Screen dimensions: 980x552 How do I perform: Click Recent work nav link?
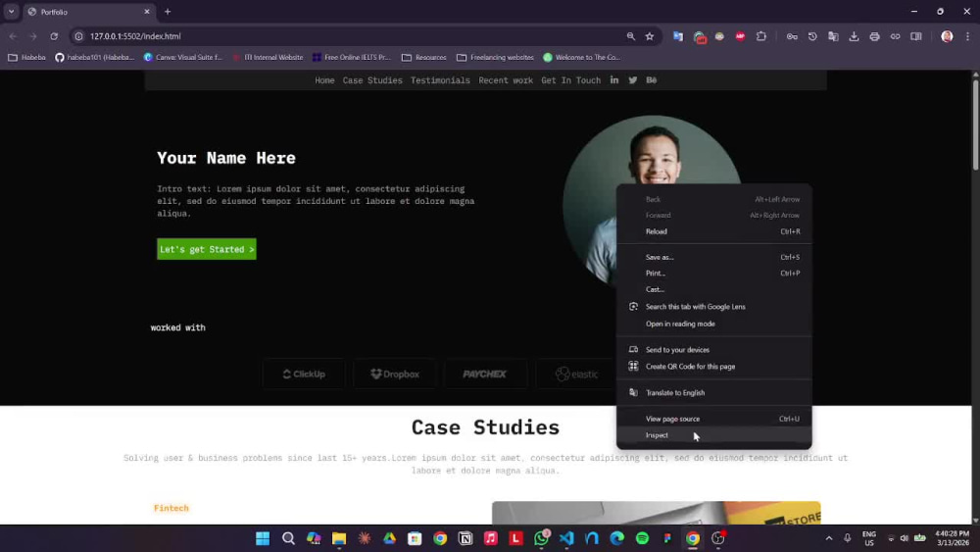click(506, 80)
